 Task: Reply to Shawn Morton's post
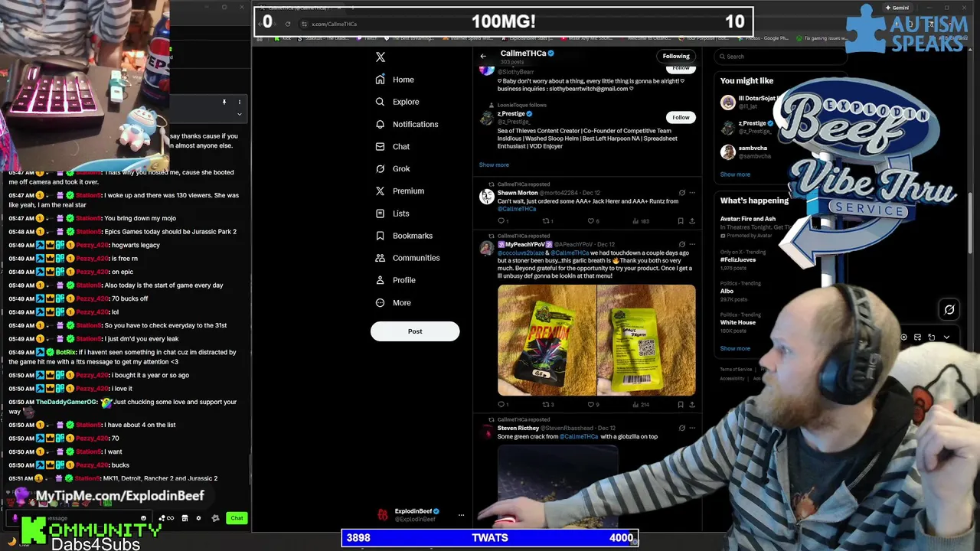pos(501,221)
